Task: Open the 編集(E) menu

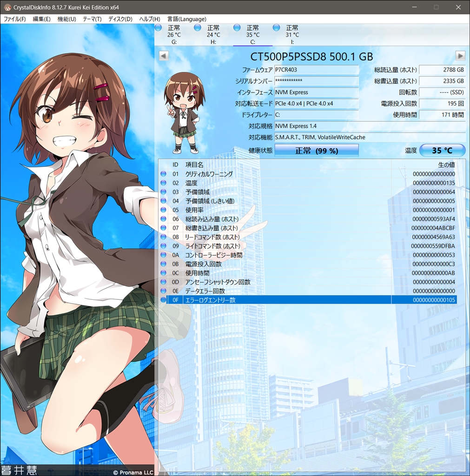Action: pyautogui.click(x=41, y=19)
